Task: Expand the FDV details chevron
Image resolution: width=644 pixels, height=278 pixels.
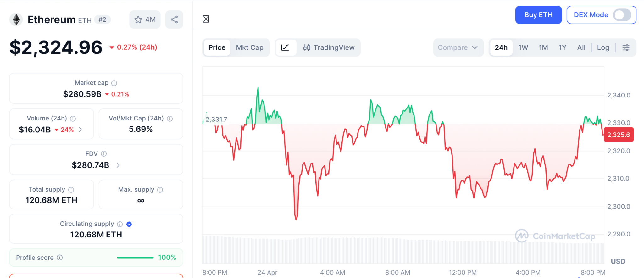Action: (x=118, y=165)
